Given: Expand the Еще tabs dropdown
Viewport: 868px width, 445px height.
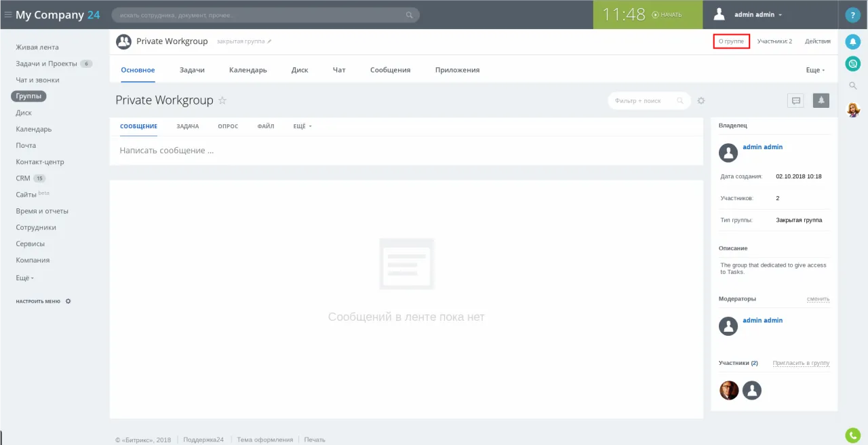Looking at the screenshot, I should click(815, 70).
